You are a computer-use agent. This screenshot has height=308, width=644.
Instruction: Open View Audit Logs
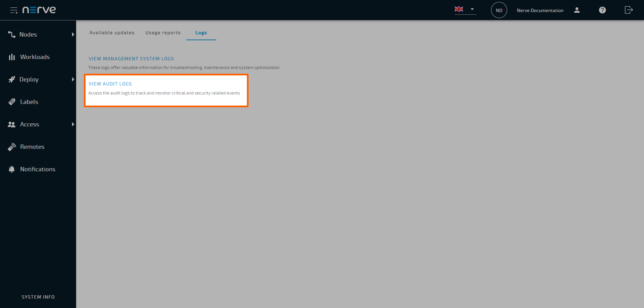(x=110, y=84)
